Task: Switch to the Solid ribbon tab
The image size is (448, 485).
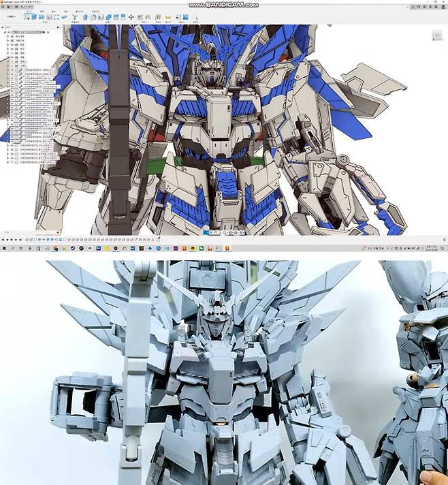Action: 29,12
